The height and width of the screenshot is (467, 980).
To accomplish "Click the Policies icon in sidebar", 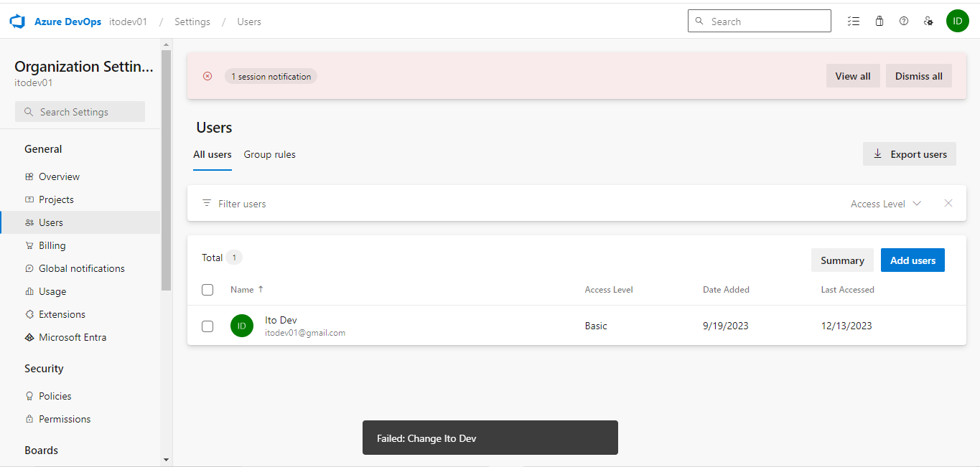I will click(x=29, y=396).
